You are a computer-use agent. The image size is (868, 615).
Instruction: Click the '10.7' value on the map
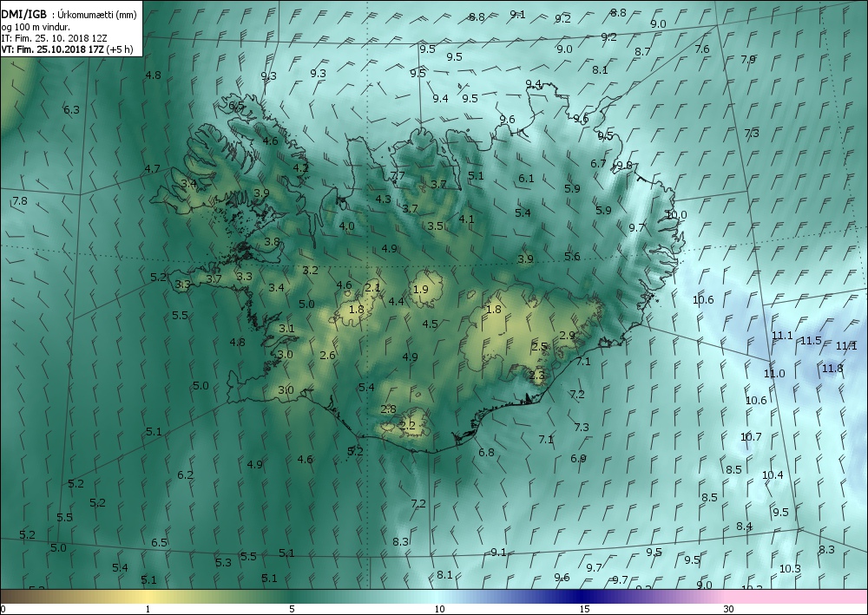(751, 437)
